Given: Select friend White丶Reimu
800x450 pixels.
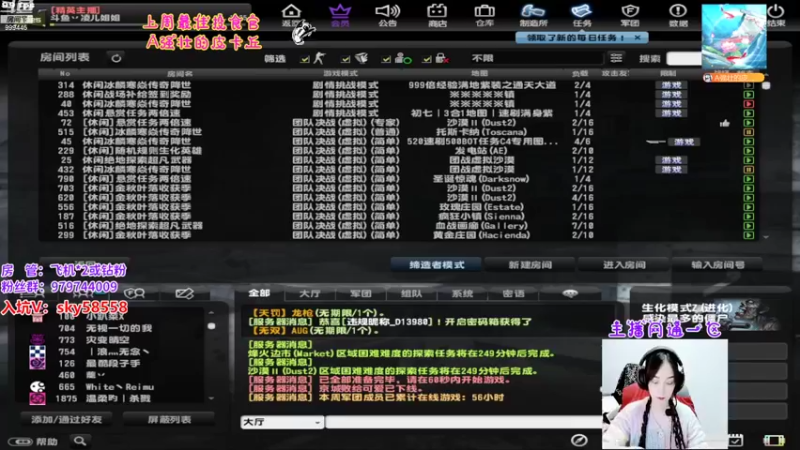Looking at the screenshot, I should click(117, 387).
